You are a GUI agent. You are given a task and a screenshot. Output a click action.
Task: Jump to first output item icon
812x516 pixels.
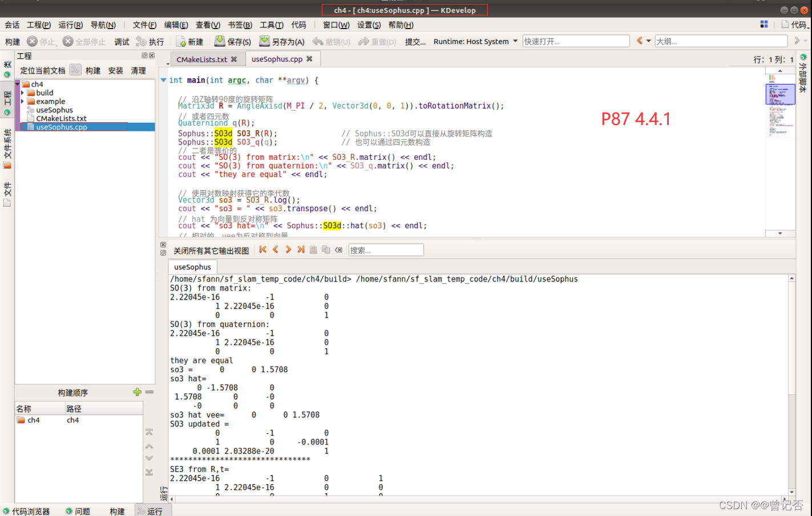coord(262,249)
